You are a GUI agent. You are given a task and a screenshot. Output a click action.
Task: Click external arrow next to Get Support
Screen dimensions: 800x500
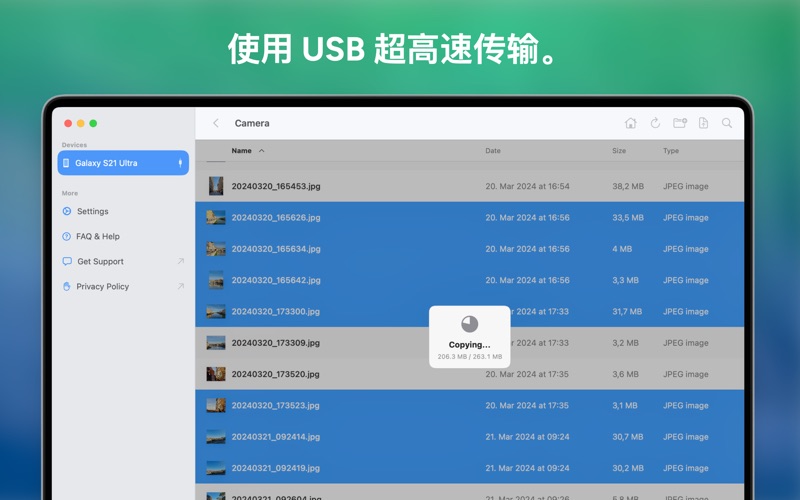point(180,261)
